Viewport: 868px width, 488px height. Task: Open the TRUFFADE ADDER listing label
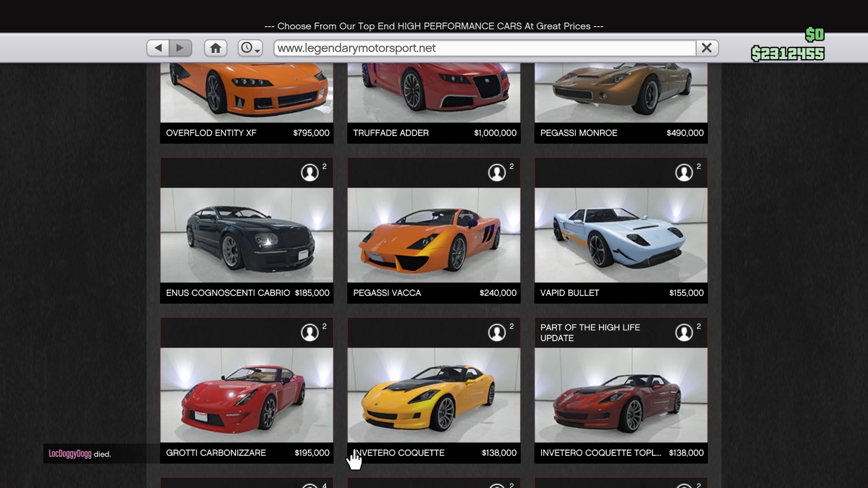click(391, 133)
